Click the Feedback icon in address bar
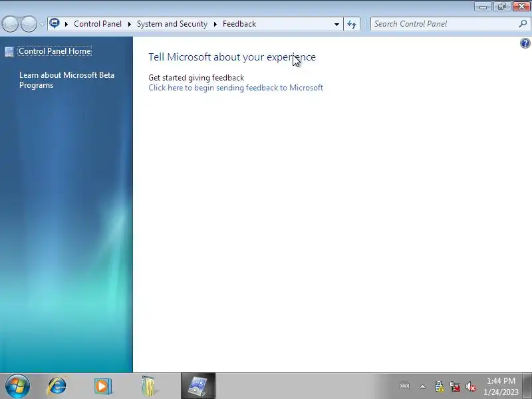This screenshot has height=399, width=532. (55, 23)
